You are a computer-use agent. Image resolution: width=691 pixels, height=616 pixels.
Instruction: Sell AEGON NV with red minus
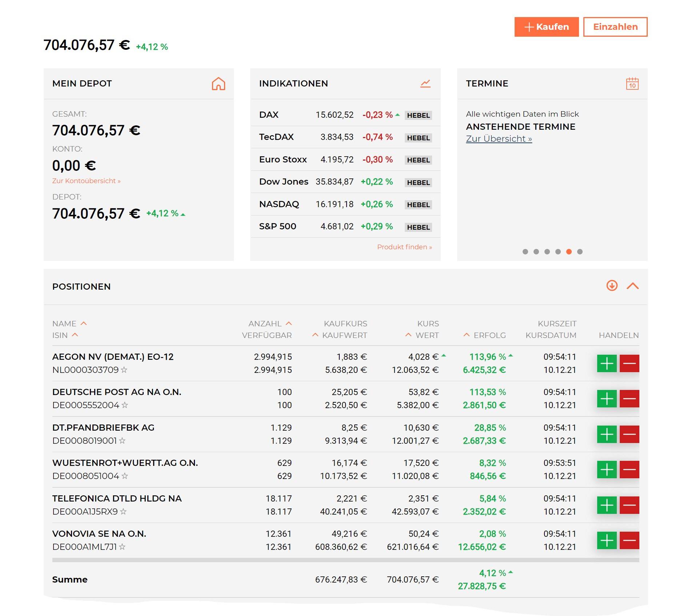pos(630,363)
